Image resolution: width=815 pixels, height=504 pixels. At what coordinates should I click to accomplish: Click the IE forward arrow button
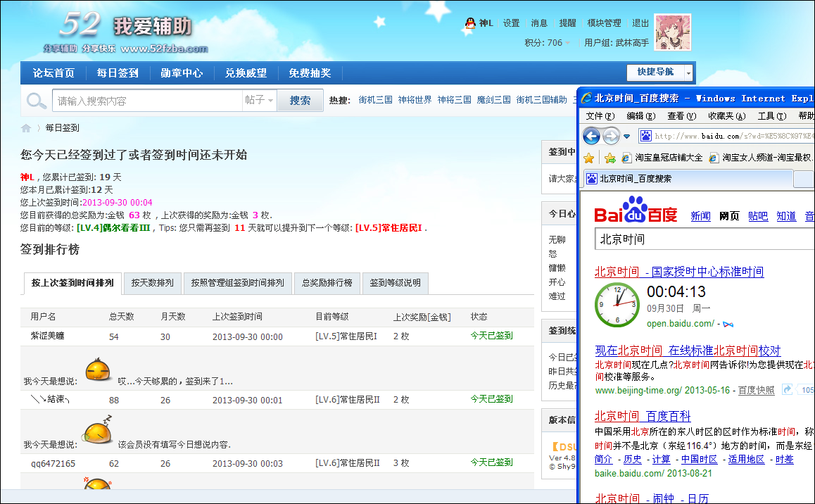click(x=610, y=136)
